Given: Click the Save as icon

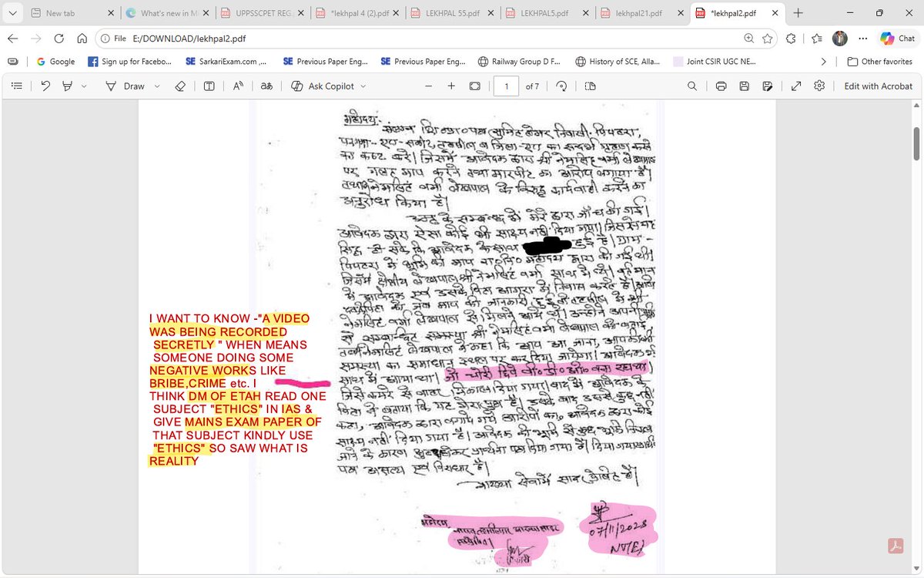Looking at the screenshot, I should [x=767, y=86].
